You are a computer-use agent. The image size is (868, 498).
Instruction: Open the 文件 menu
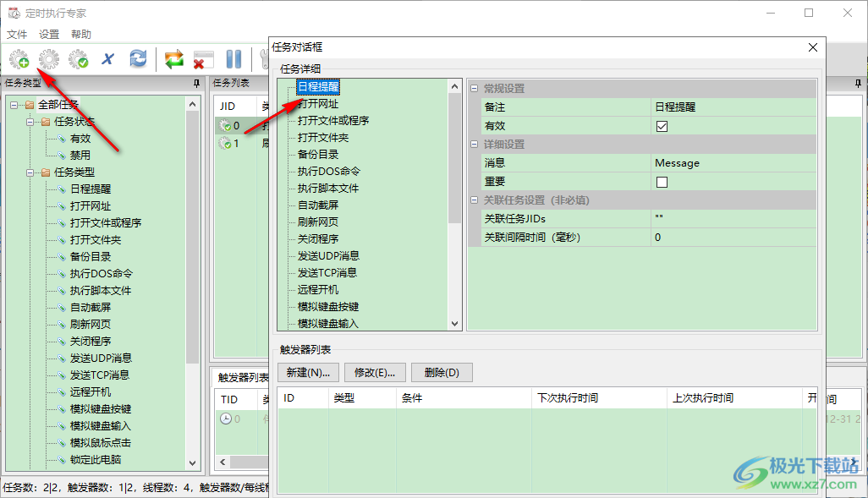tap(17, 34)
